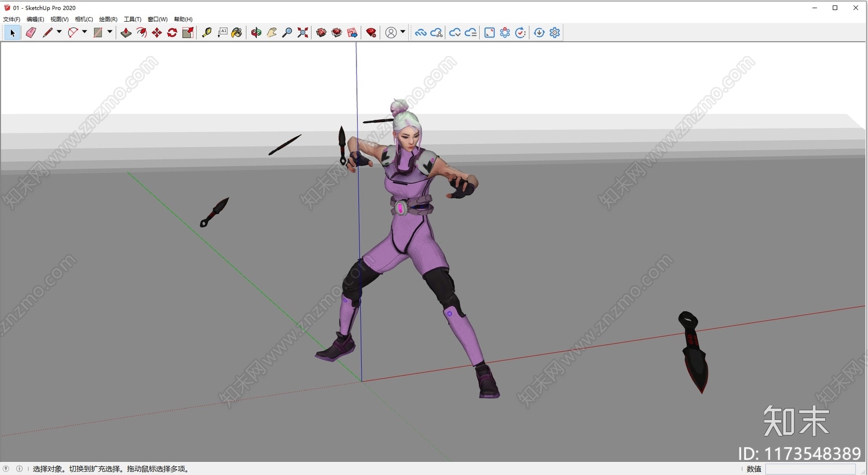
Task: Activate the Offset tool
Action: click(142, 33)
